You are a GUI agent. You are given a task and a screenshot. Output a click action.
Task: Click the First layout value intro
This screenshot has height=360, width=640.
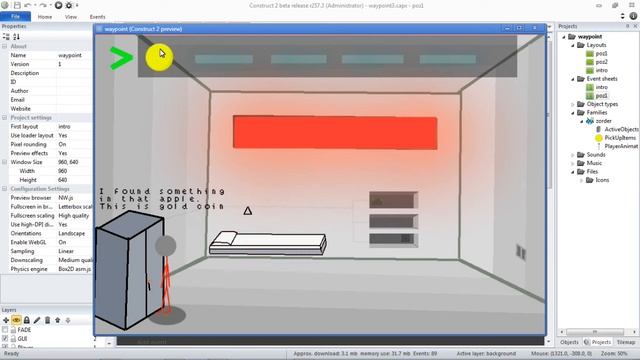64,127
